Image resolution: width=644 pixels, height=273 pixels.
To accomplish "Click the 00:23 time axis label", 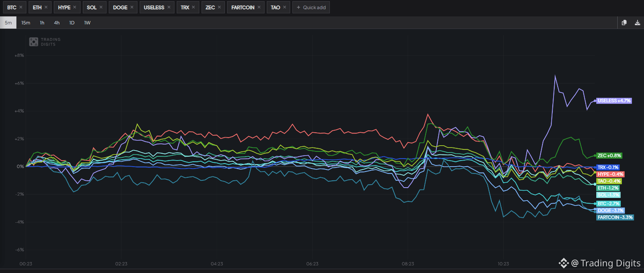I will coord(26,264).
